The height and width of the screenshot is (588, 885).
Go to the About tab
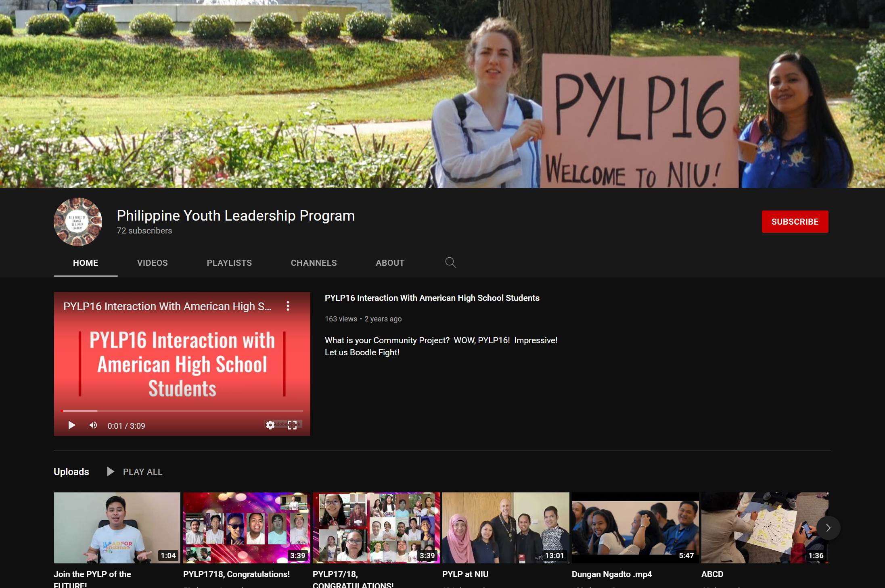[x=390, y=263]
